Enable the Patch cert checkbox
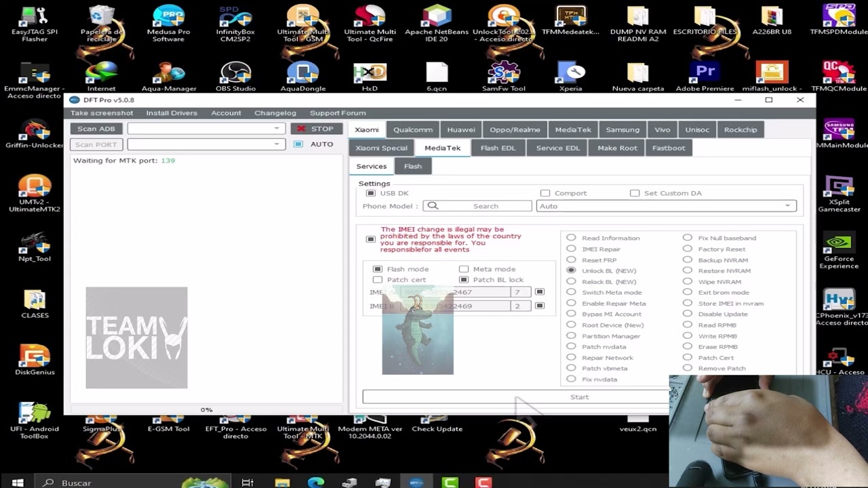The width and height of the screenshot is (868, 488). pyautogui.click(x=378, y=280)
